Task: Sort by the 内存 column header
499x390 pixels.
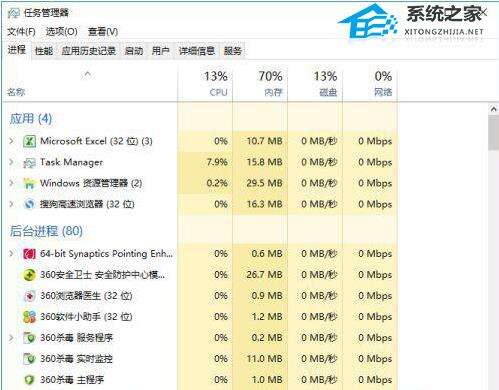Action: click(x=260, y=84)
